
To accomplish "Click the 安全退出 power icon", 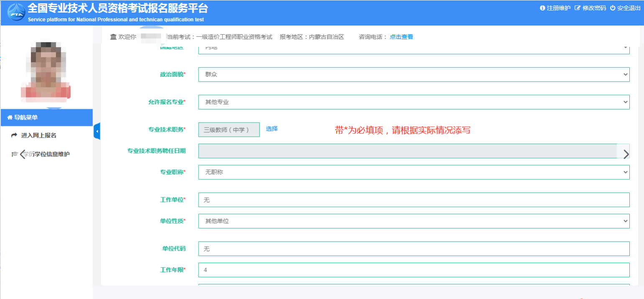I will point(613,8).
